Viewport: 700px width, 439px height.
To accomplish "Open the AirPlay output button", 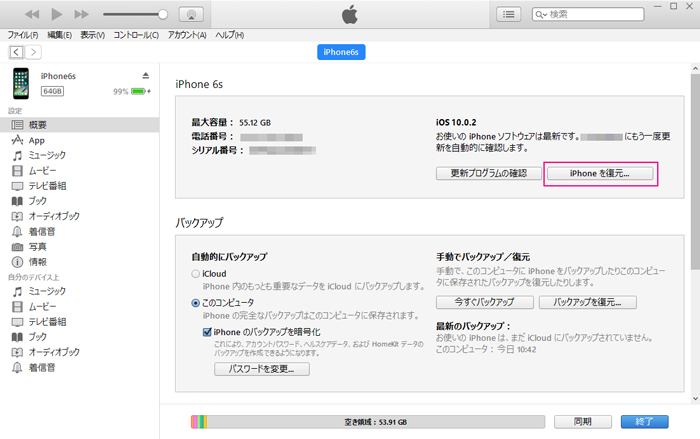I will pos(191,14).
